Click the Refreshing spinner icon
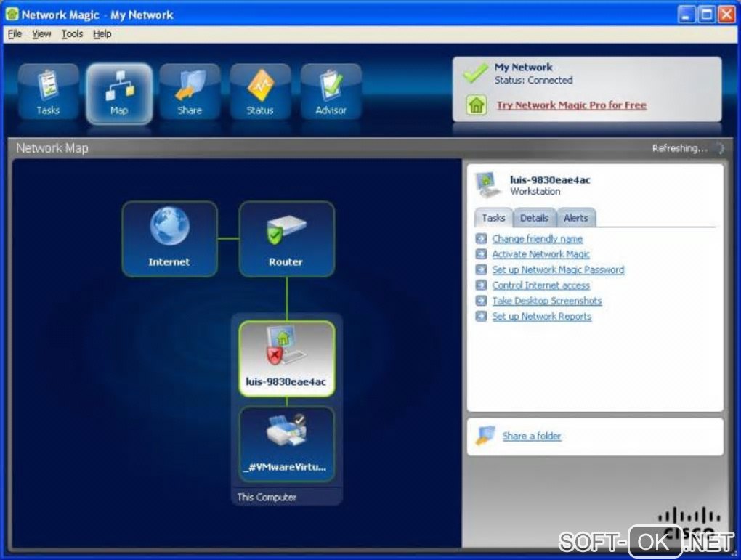 coord(720,148)
